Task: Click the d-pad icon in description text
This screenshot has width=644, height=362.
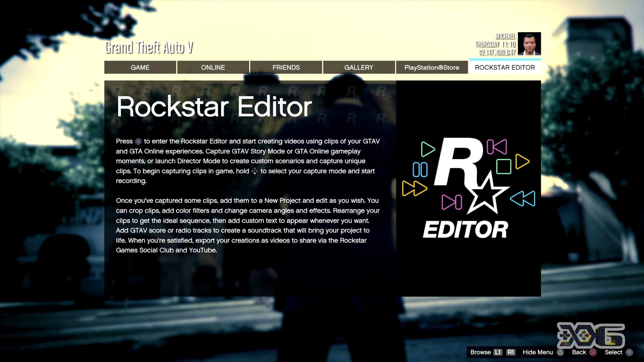Action: pyautogui.click(x=255, y=171)
